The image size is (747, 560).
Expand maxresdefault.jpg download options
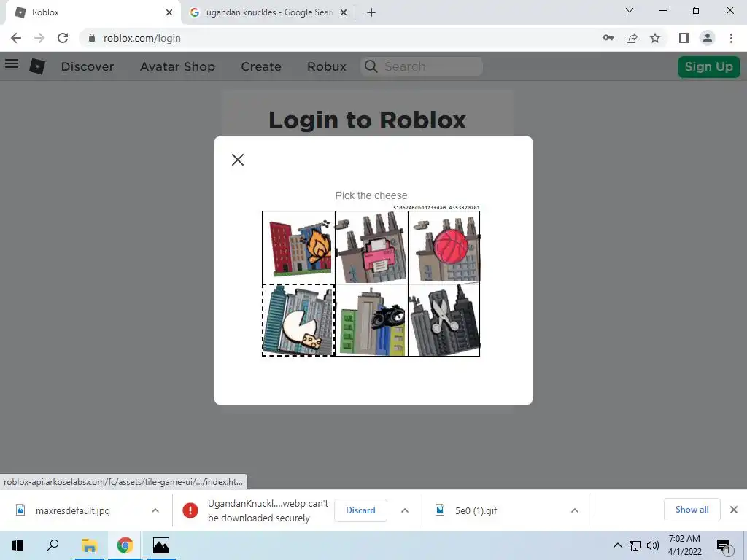(155, 510)
